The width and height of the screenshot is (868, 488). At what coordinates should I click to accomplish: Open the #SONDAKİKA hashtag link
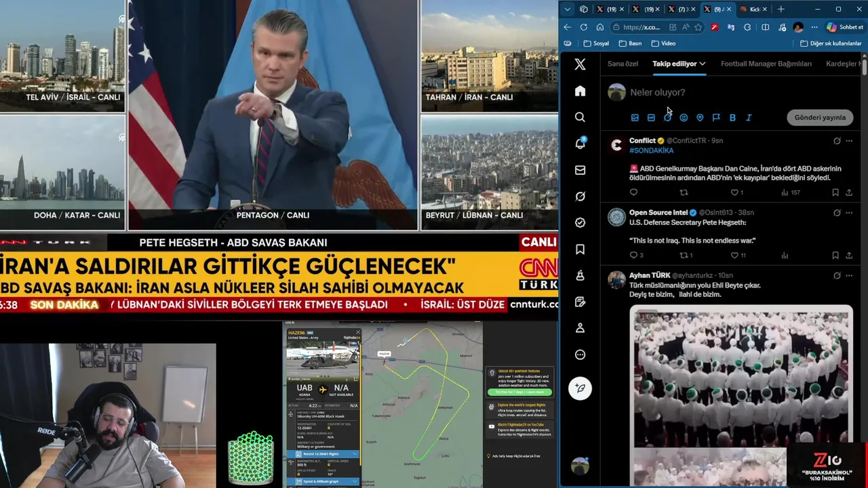tap(651, 150)
